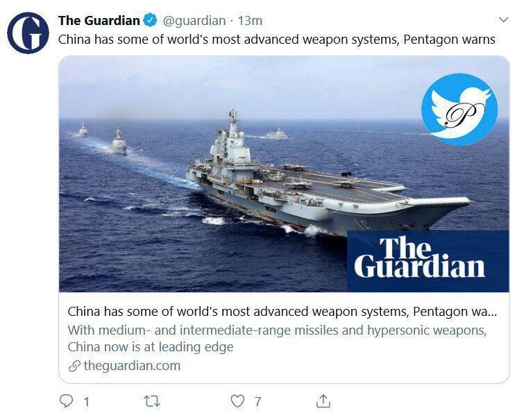Open The Guardian display name
The image size is (515, 420).
[99, 20]
